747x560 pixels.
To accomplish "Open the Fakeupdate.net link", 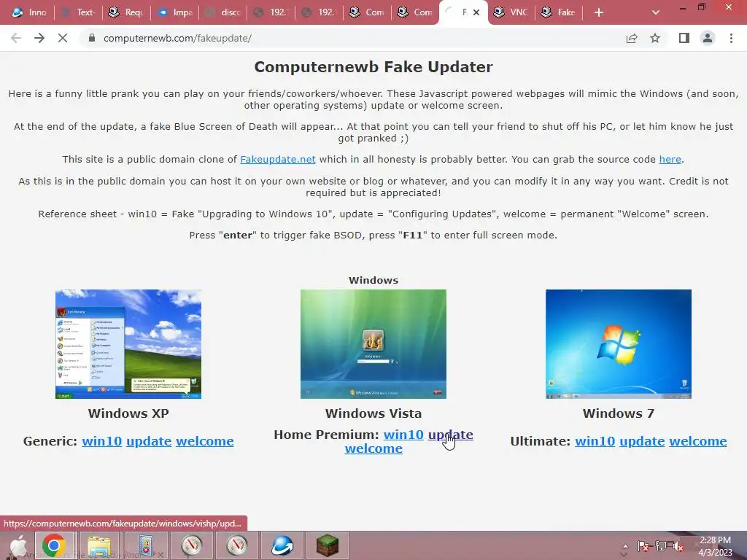I will tap(278, 160).
